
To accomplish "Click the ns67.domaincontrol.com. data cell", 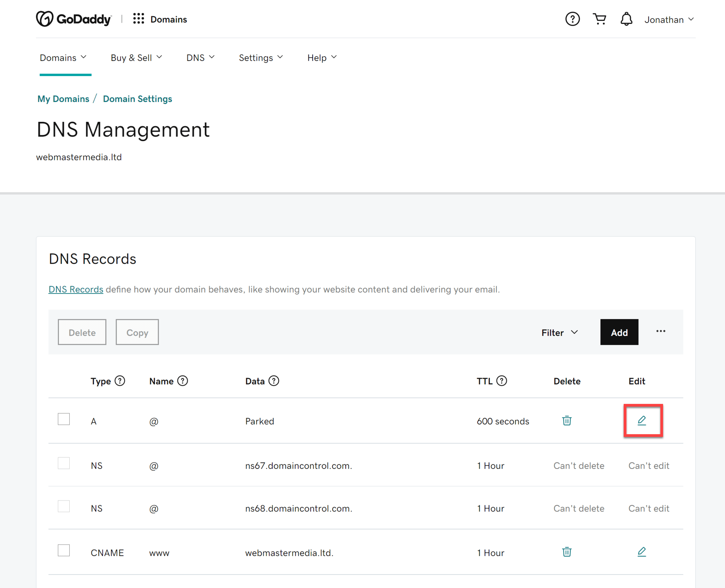I will [299, 466].
